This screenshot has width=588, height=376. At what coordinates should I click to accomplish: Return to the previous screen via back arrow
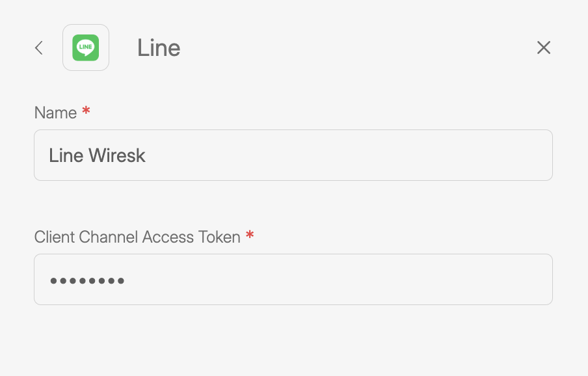(39, 47)
